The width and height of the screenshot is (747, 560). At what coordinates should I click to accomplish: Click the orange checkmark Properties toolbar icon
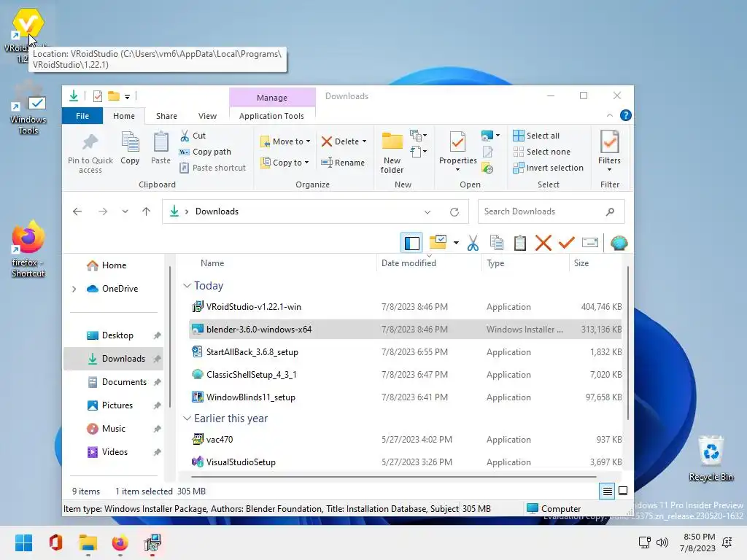(x=566, y=243)
